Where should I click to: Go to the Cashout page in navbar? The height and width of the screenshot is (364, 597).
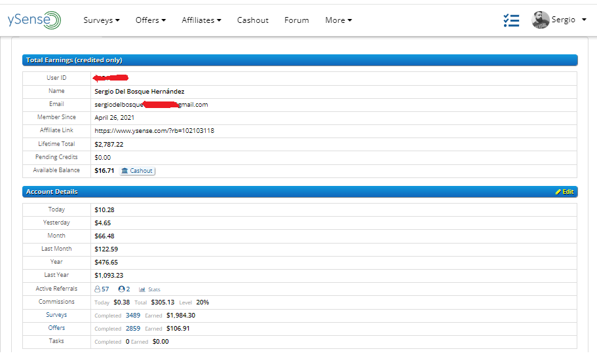click(253, 20)
